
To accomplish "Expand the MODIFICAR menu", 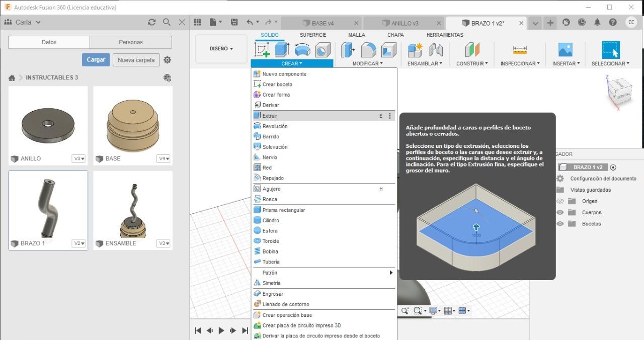I will [367, 63].
